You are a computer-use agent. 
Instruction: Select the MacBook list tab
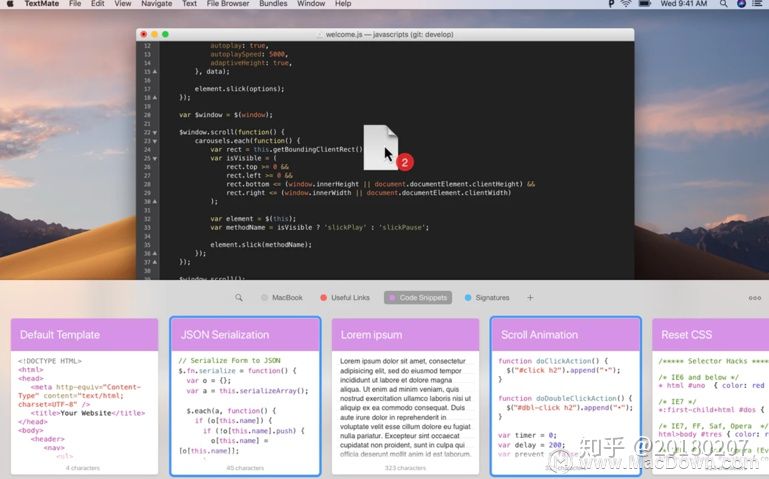coord(286,298)
